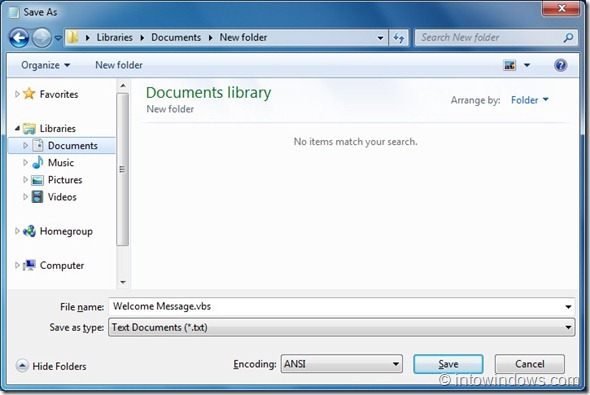Image resolution: width=590 pixels, height=395 pixels.
Task: Click the navigation pane scrollbar thumb
Action: pos(122,169)
